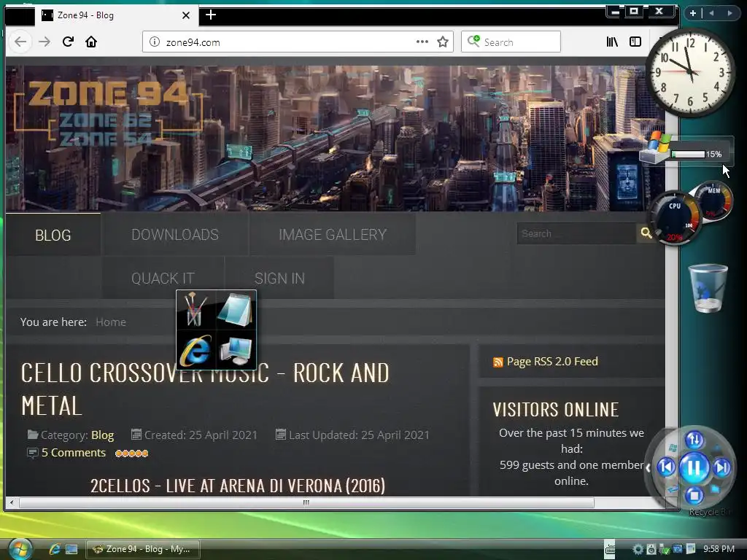Open the browser home page via house icon

(x=91, y=42)
